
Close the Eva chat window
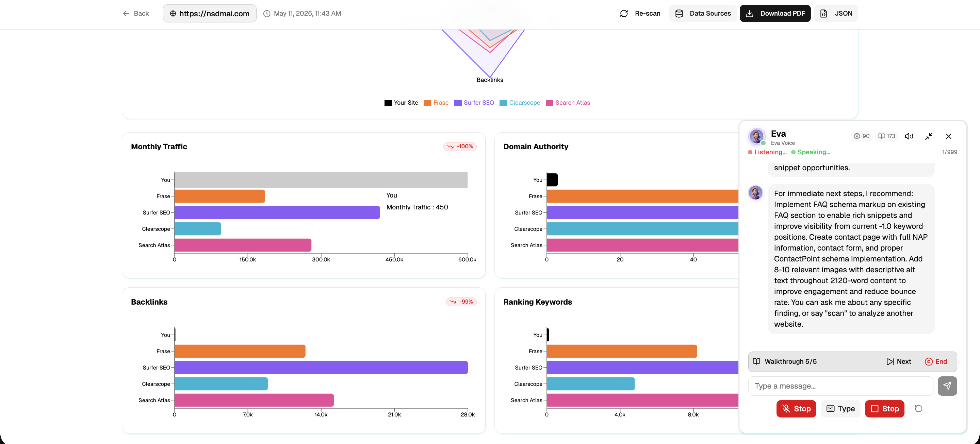(x=948, y=136)
